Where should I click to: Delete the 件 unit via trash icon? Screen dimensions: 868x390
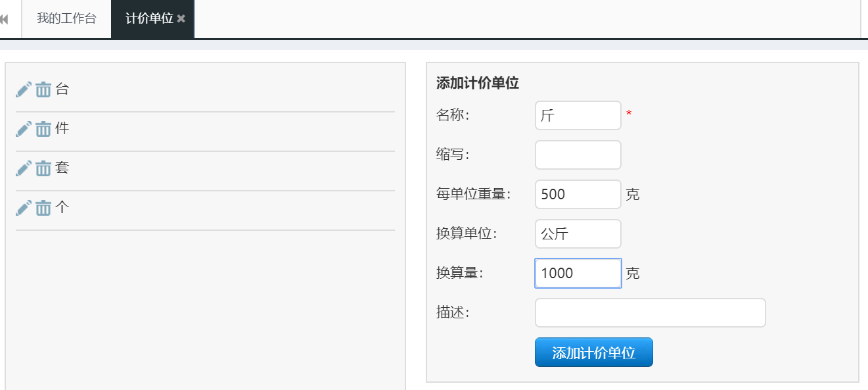43,129
